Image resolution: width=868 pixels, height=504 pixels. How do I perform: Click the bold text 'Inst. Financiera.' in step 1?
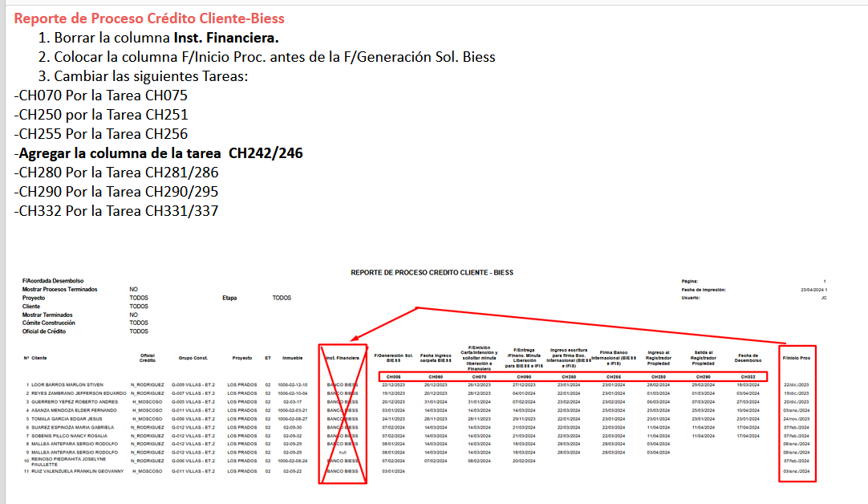(226, 38)
